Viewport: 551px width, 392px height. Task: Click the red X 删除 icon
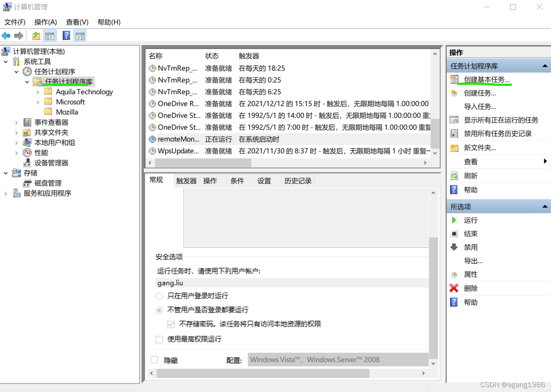pos(454,288)
